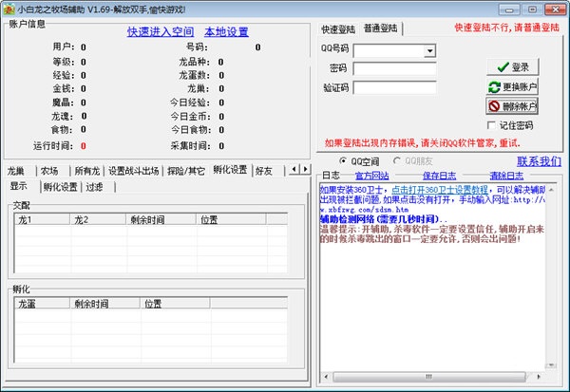This screenshot has width=570, height=392.
Task: Click the 登录 button with green checkmark
Action: [x=513, y=67]
